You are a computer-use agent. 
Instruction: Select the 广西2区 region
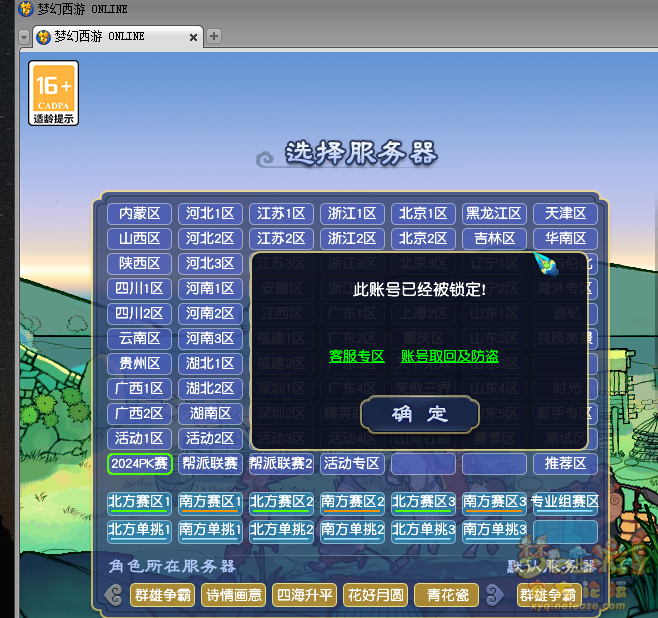pyautogui.click(x=139, y=414)
